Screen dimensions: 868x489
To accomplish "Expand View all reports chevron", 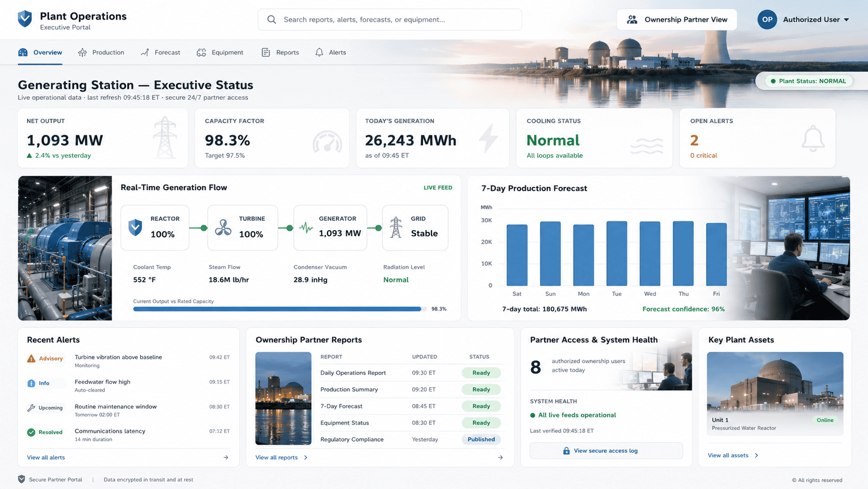I will (305, 458).
